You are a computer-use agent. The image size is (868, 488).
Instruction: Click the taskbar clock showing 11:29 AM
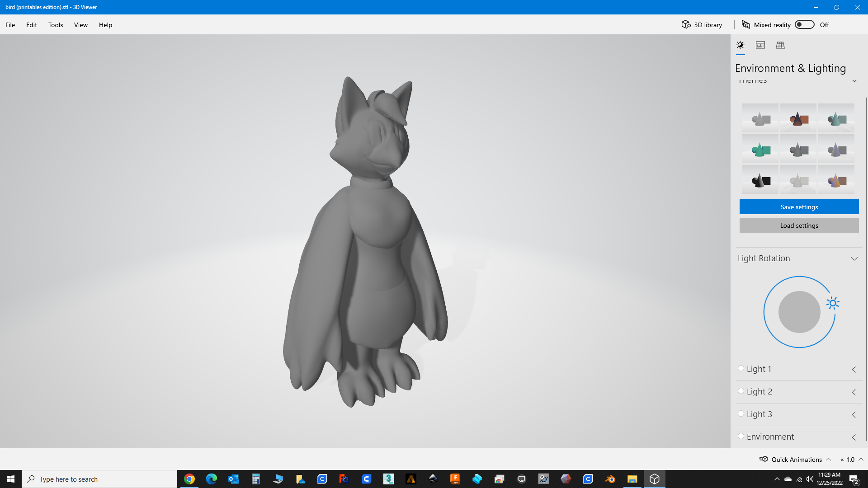(x=830, y=479)
